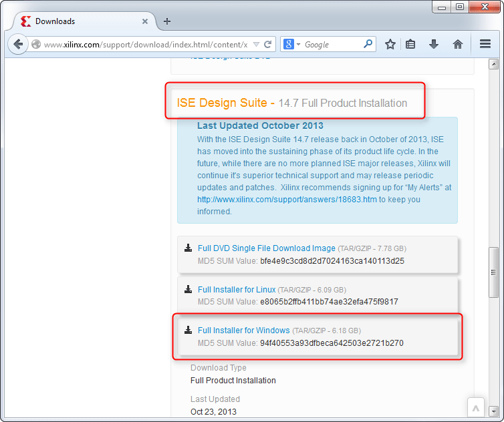
Task: Reload the page with the refresh icon
Action: point(268,44)
